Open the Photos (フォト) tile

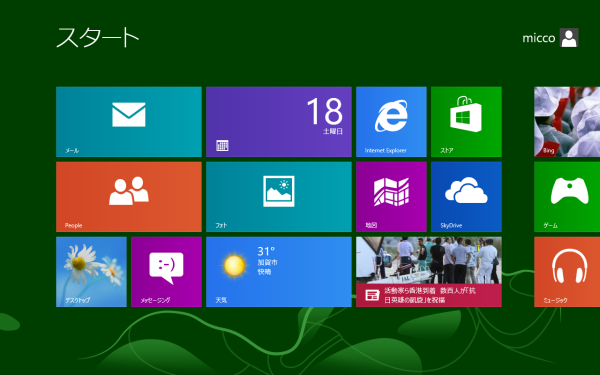point(279,197)
